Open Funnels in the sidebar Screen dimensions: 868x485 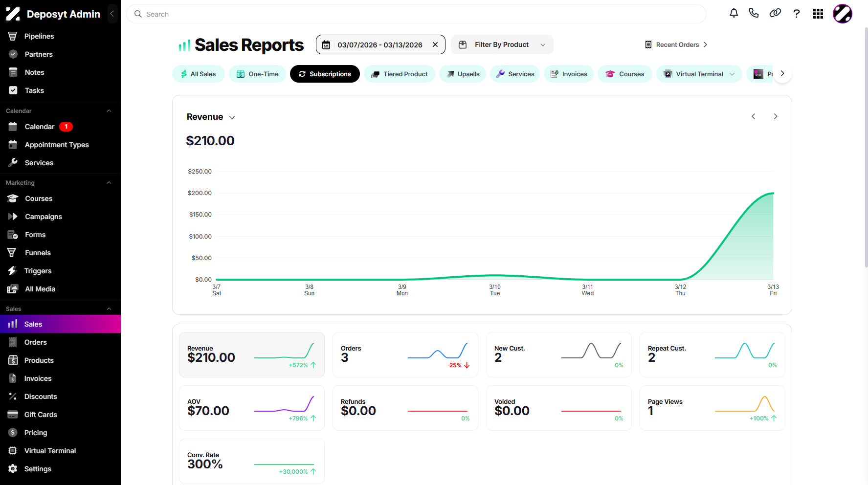pos(60,253)
